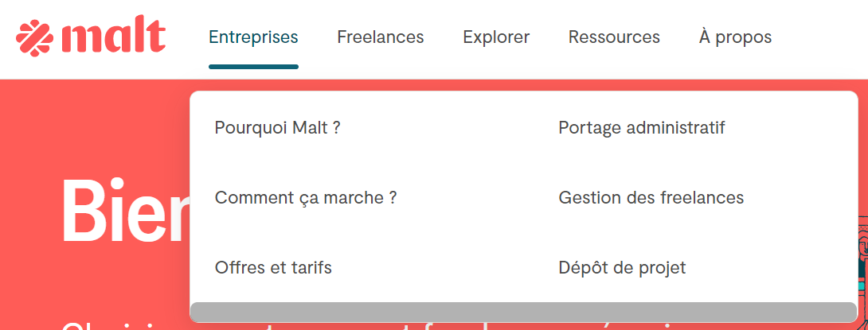Viewport: 868px width, 330px height.
Task: Collapse the Entreprises navigation menu
Action: (x=253, y=37)
